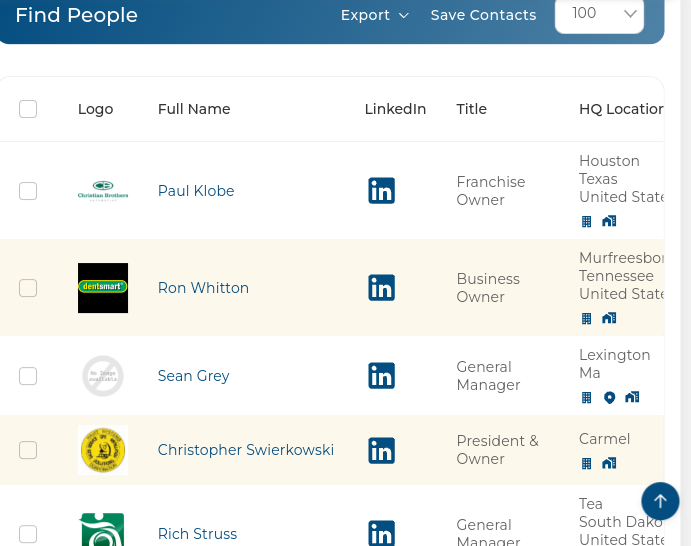Click Sean Grey's General Manager title
The width and height of the screenshot is (691, 546).
[488, 376]
